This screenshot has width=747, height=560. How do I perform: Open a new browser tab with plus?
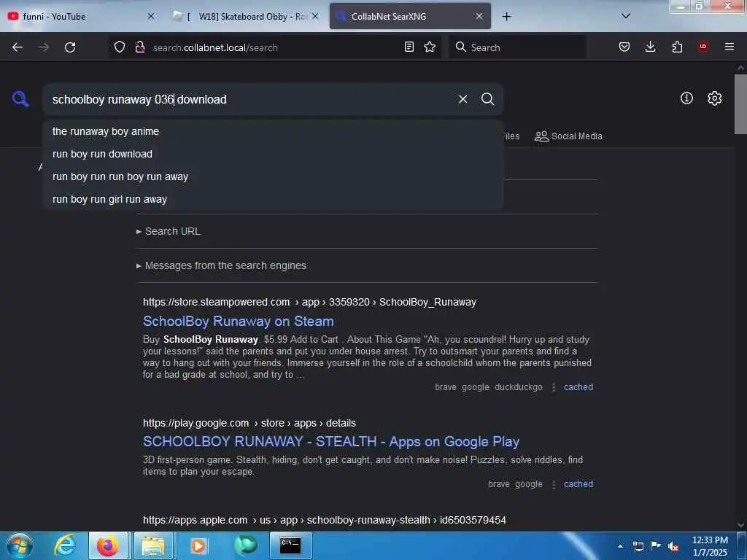pyautogui.click(x=506, y=17)
